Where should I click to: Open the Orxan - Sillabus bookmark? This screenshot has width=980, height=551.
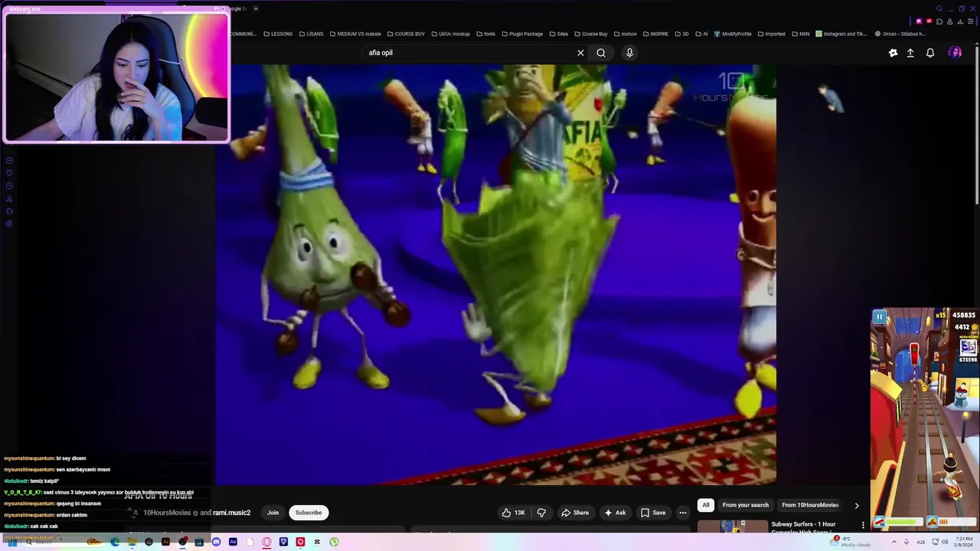point(900,34)
